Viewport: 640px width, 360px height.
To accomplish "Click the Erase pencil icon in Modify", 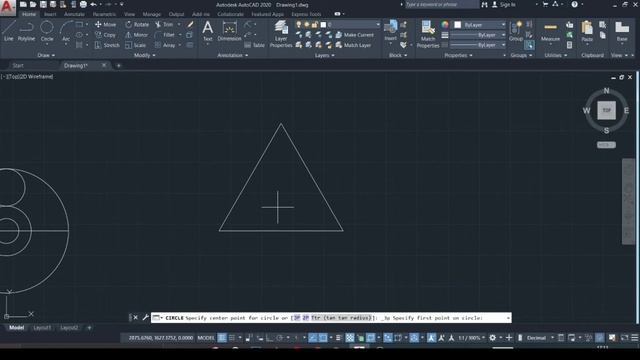I will 190,24.
